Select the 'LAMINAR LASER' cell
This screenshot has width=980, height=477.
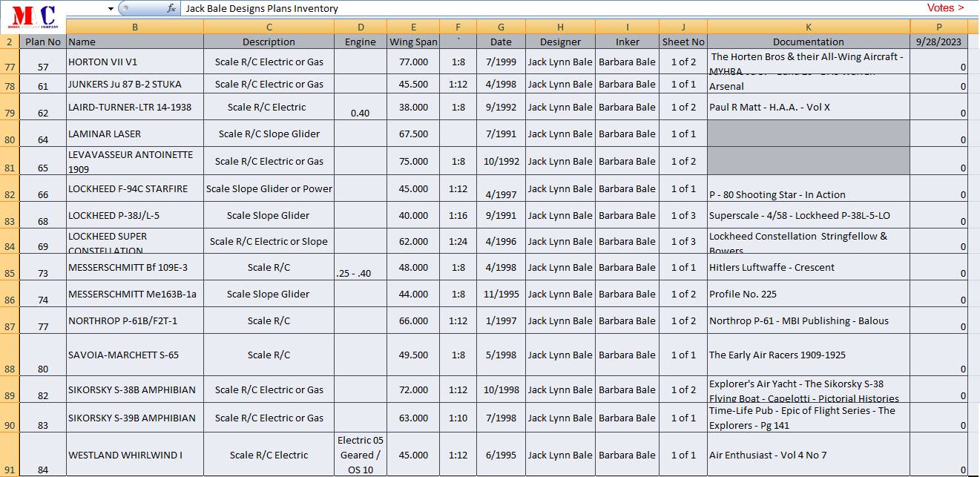click(135, 134)
